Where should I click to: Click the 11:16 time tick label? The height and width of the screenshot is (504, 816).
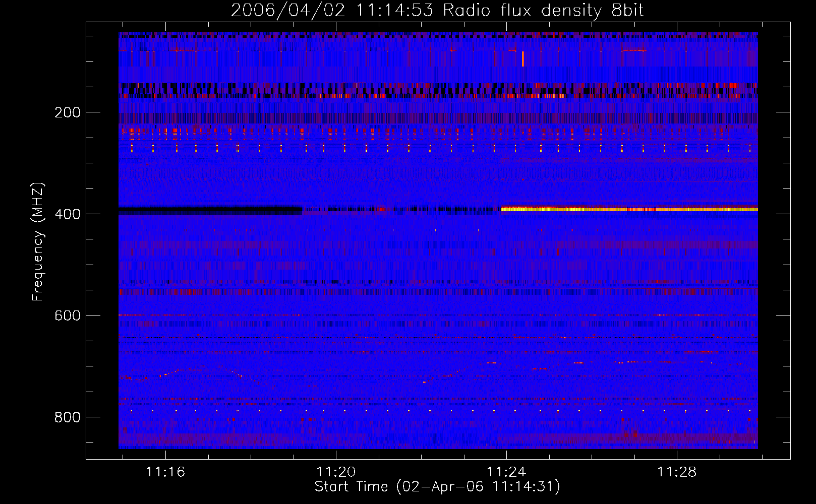click(x=165, y=472)
